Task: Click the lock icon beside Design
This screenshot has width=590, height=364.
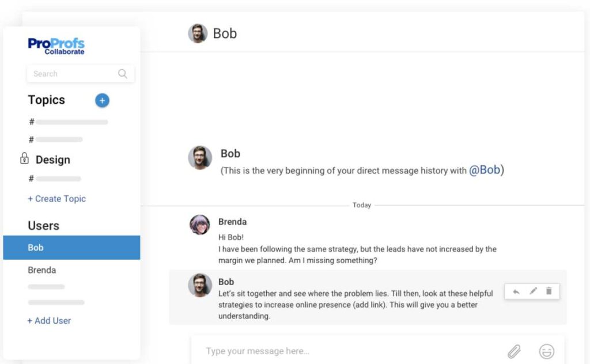Action: [24, 158]
